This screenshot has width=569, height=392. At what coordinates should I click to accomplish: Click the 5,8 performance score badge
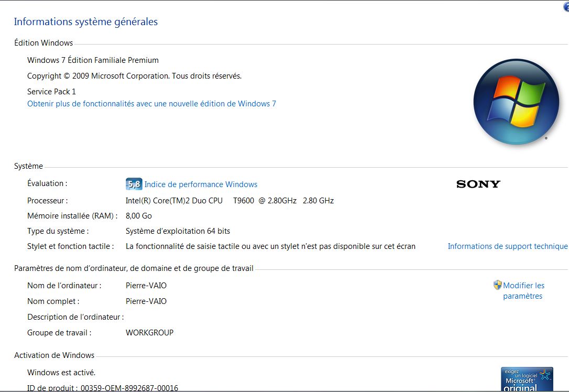pos(134,184)
